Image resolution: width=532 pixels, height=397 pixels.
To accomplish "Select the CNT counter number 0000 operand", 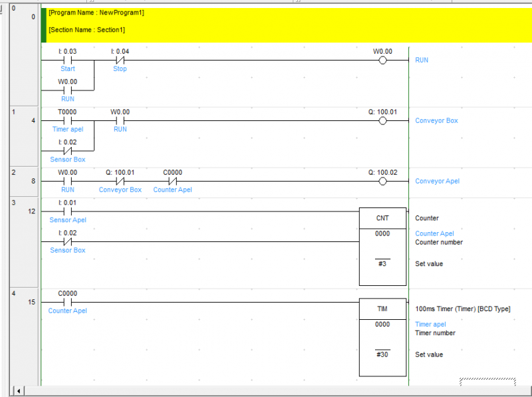I will pos(382,233).
